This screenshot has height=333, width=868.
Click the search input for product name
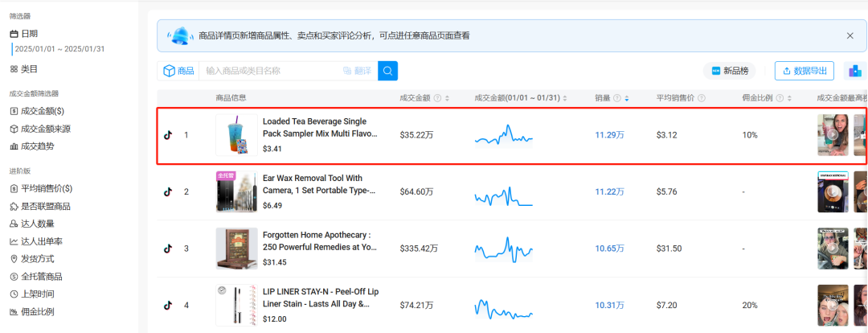[x=269, y=71]
